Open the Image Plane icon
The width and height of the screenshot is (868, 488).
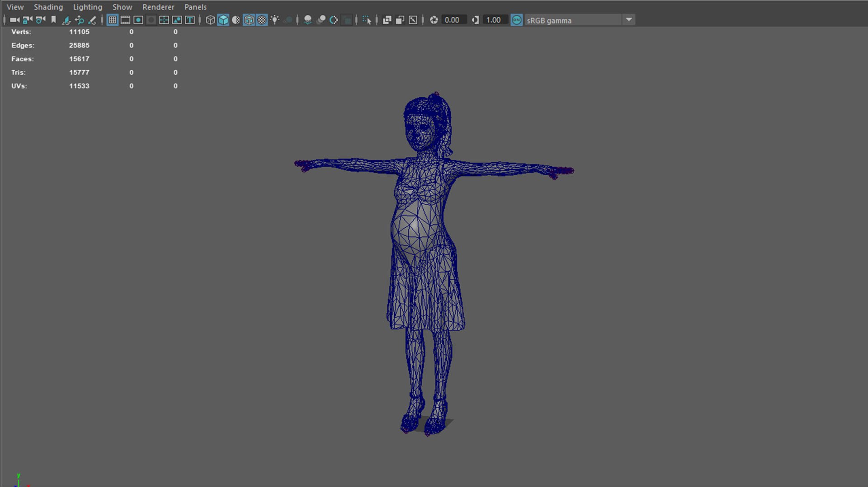click(66, 20)
